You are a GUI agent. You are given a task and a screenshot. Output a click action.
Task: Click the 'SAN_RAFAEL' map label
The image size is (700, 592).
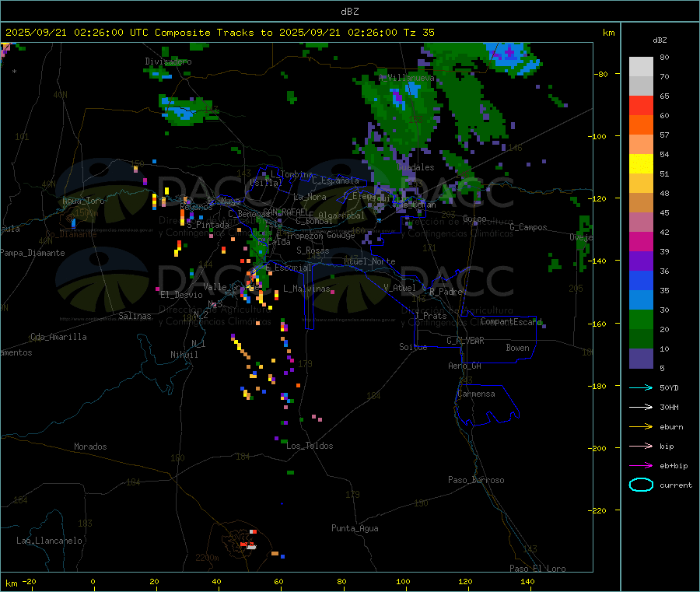(285, 212)
